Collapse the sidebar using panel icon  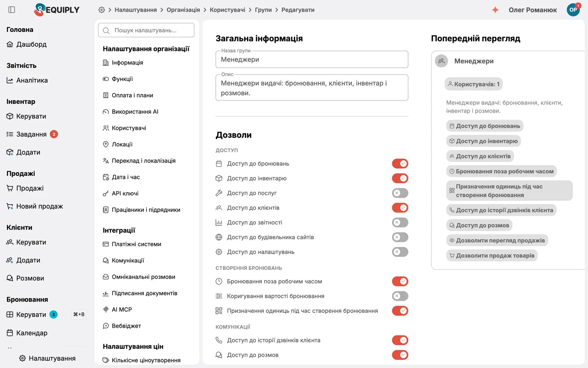tap(11, 10)
